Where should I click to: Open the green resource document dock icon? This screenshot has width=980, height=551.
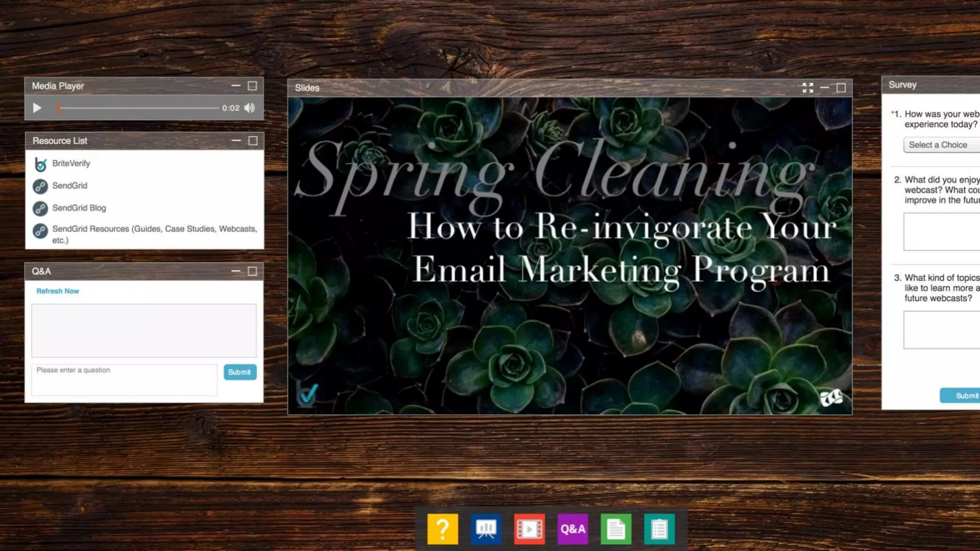616,529
